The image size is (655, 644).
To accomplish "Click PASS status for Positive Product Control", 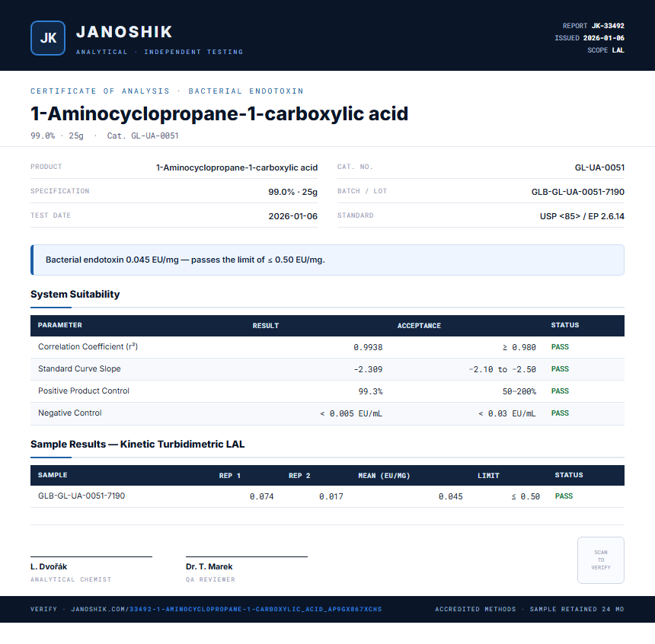I will pyautogui.click(x=560, y=391).
